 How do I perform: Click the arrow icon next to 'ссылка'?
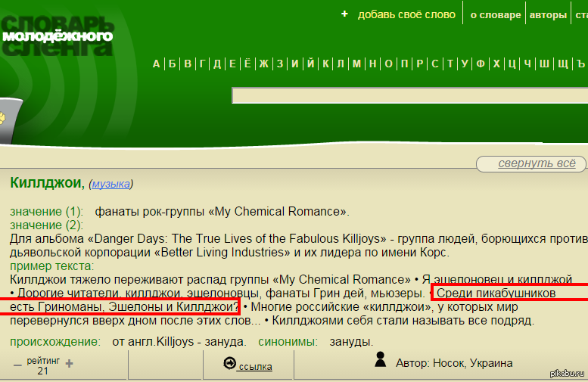click(x=230, y=364)
